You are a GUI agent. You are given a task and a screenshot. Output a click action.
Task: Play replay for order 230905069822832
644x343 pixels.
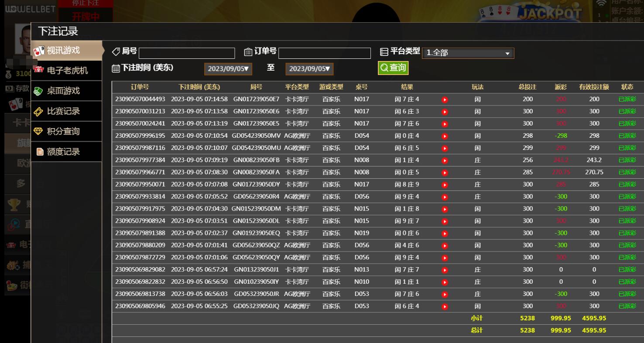click(x=445, y=282)
